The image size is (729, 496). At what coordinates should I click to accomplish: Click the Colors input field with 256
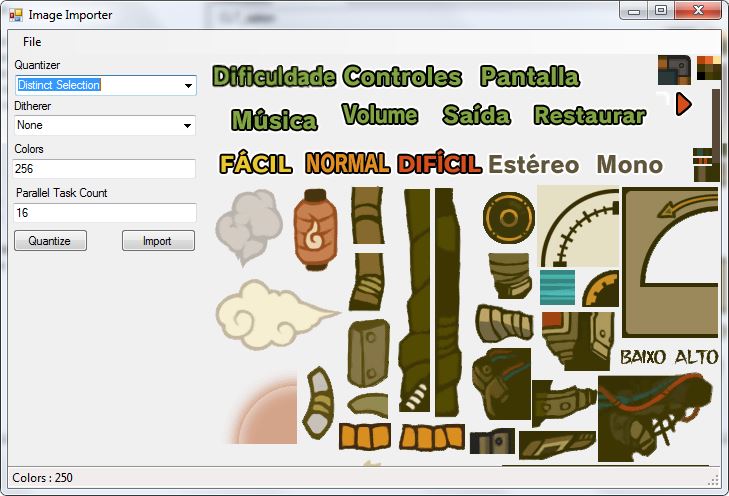(x=105, y=169)
